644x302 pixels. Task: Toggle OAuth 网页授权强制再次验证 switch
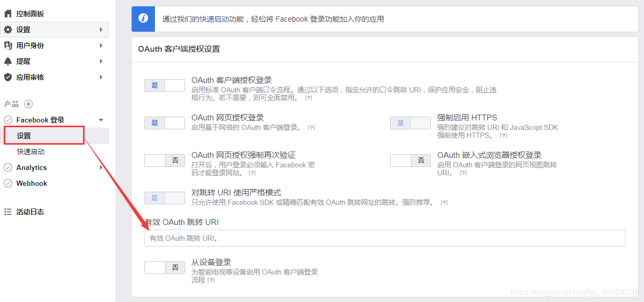(x=164, y=161)
